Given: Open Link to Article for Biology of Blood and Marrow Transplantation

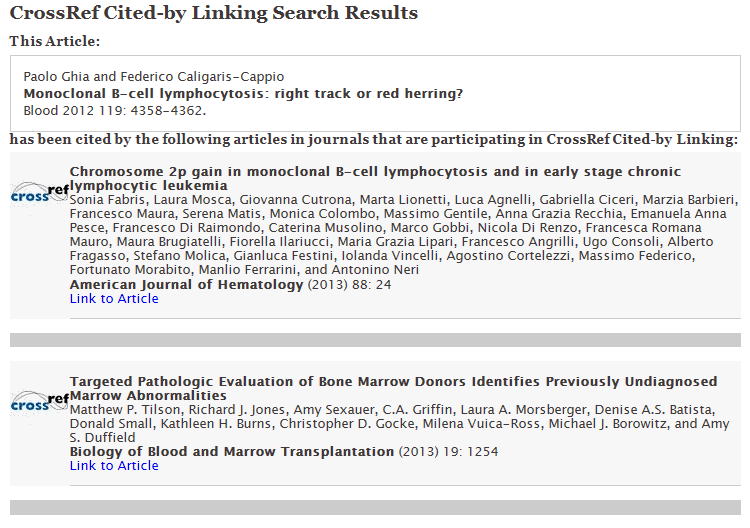Looking at the screenshot, I should [114, 465].
